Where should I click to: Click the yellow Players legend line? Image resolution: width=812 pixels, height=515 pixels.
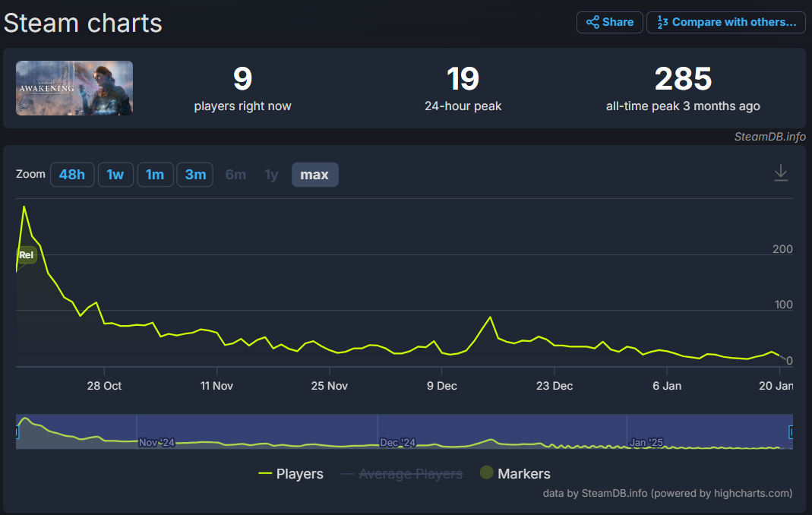(265, 473)
